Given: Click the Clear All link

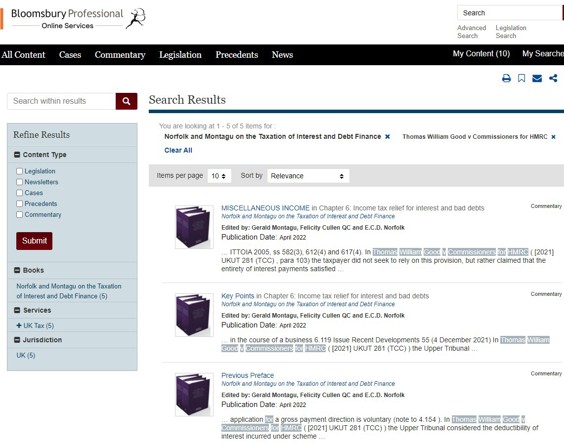Looking at the screenshot, I should click(x=178, y=150).
